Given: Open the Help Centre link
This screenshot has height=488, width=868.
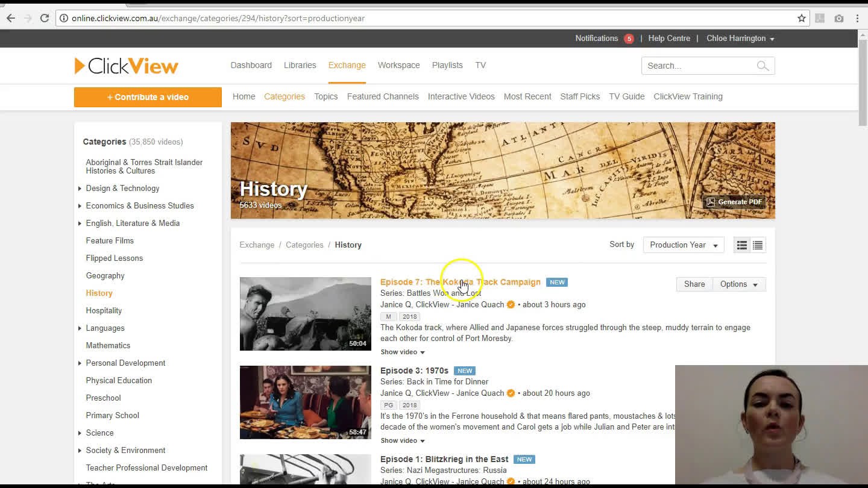Looking at the screenshot, I should (x=669, y=39).
